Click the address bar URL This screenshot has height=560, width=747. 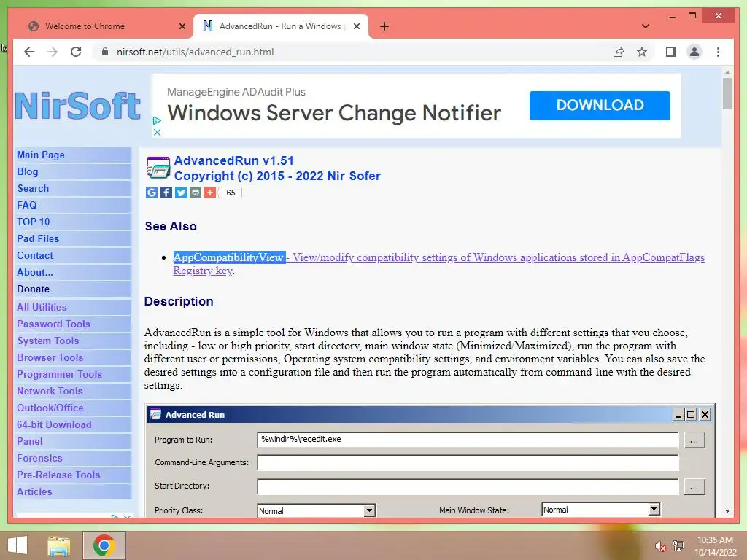click(195, 52)
